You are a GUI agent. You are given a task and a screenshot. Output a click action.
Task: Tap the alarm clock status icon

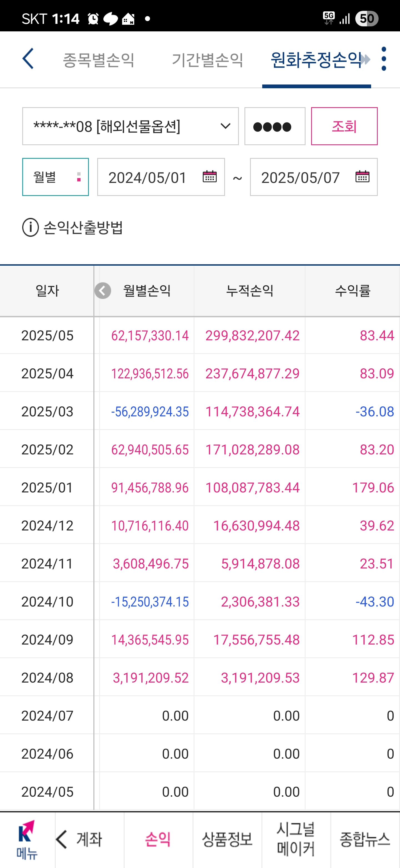[93, 19]
